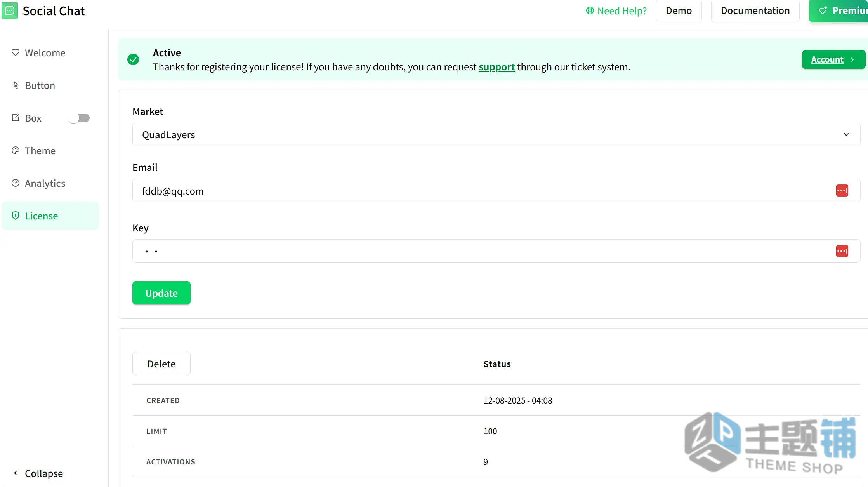Viewport: 868px width, 487px height.
Task: Go to the Button settings section
Action: [50, 85]
